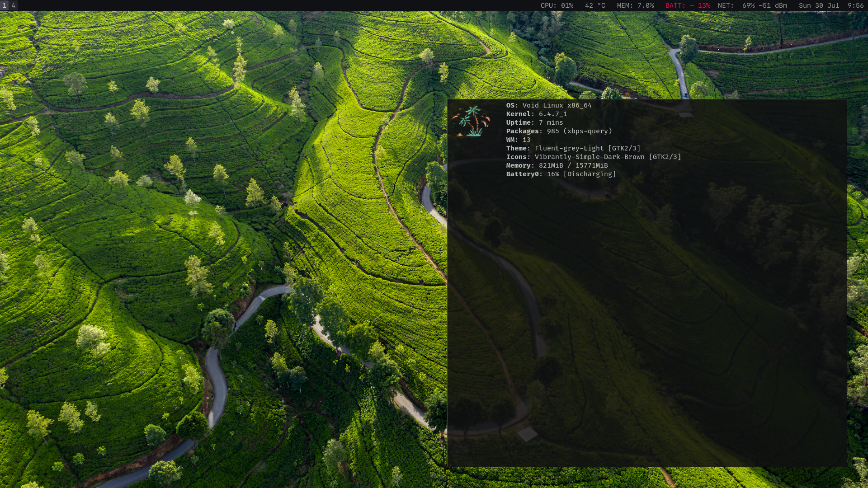
Task: Click the MEM 7.0% status block
Action: click(635, 5)
